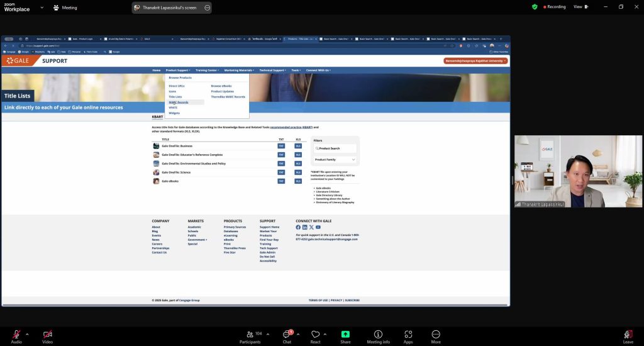644x346 pixels.
Task: Open the Tech Support footer link
Action: pyautogui.click(x=269, y=248)
